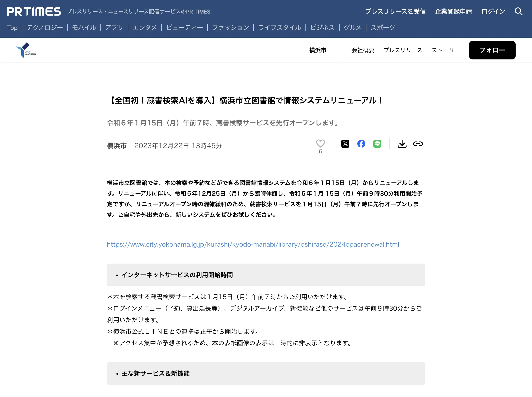Click the PR TIMES logo

pos(34,12)
